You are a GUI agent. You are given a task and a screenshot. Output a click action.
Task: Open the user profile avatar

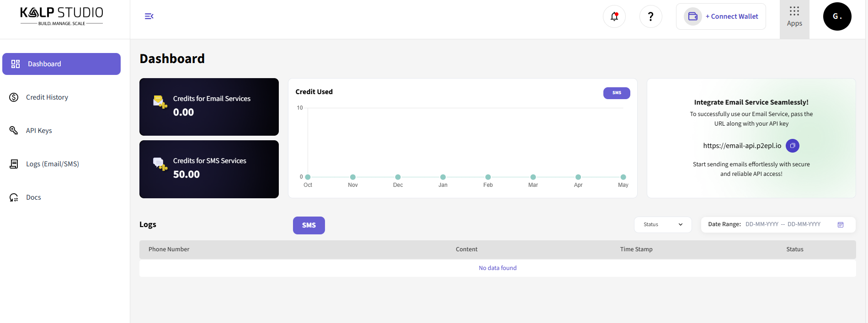[x=837, y=16]
